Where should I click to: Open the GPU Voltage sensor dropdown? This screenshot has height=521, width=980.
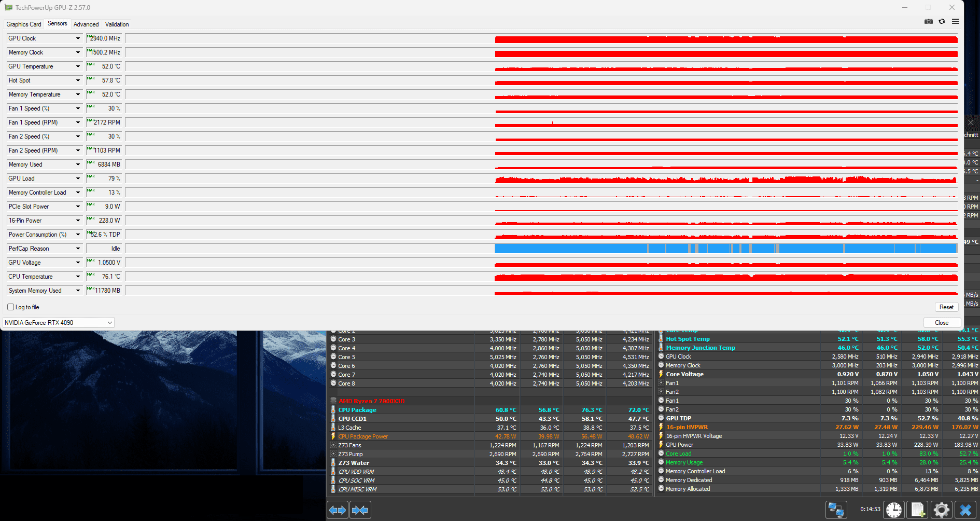point(78,263)
